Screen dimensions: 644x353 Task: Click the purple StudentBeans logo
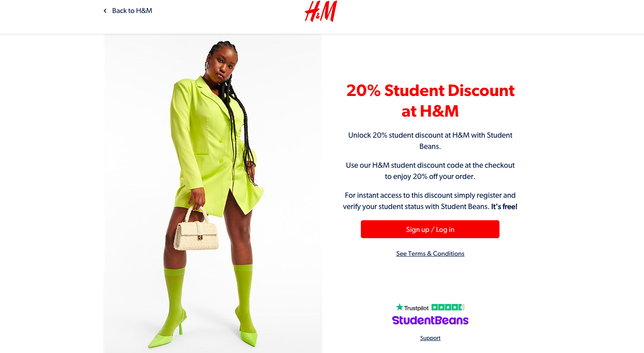click(x=430, y=320)
